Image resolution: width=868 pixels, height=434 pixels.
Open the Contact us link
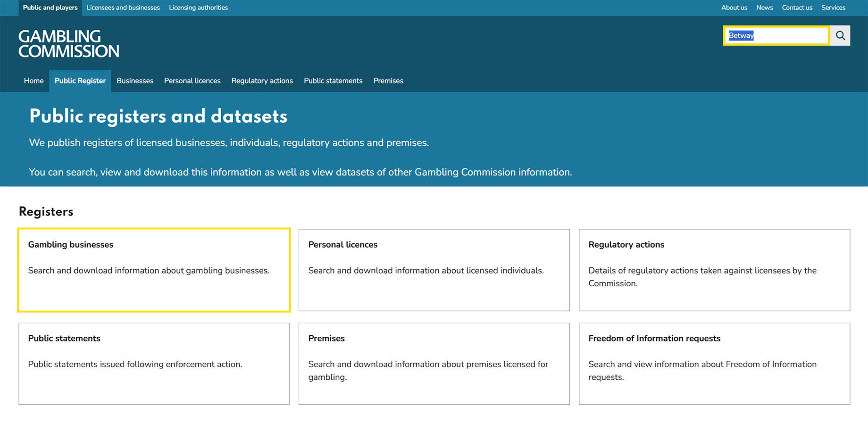797,8
